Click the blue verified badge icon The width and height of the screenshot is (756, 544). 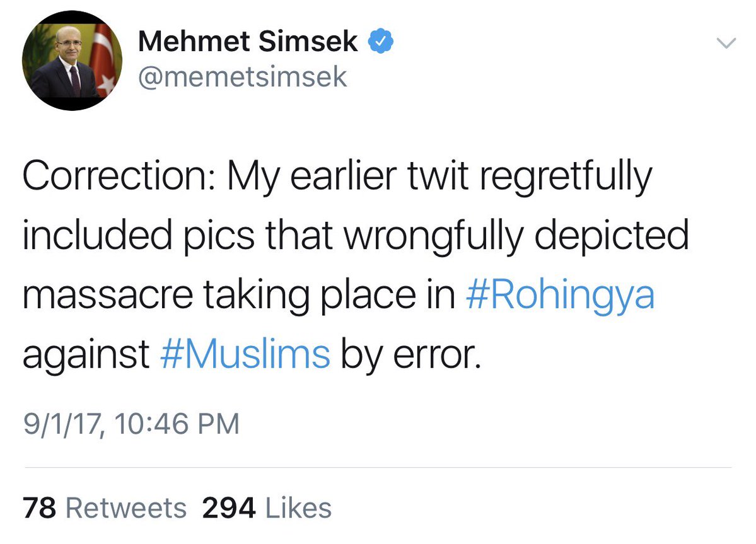[381, 41]
